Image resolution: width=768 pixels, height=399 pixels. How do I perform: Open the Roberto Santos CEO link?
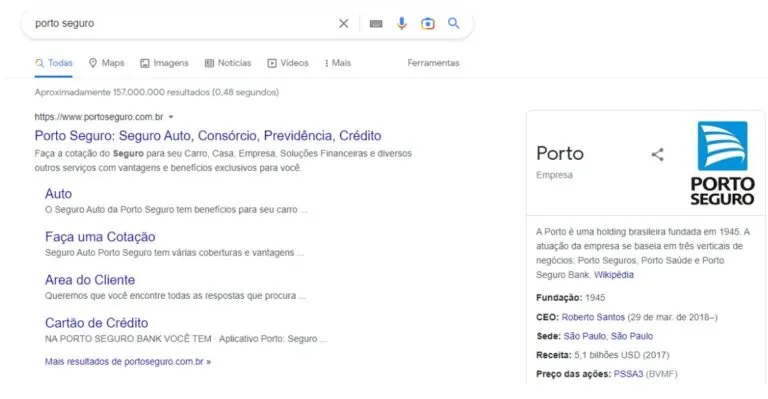[593, 317]
